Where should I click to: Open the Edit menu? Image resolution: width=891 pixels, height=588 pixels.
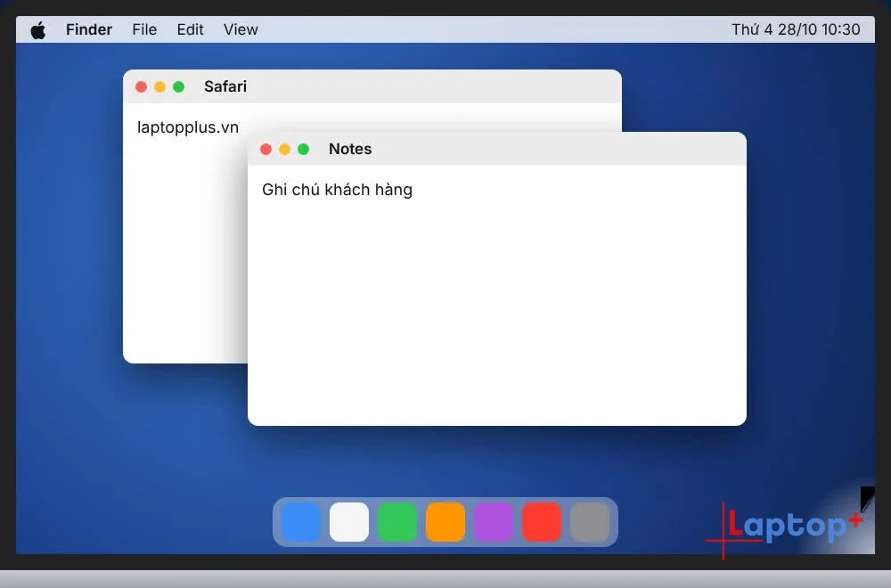point(190,29)
